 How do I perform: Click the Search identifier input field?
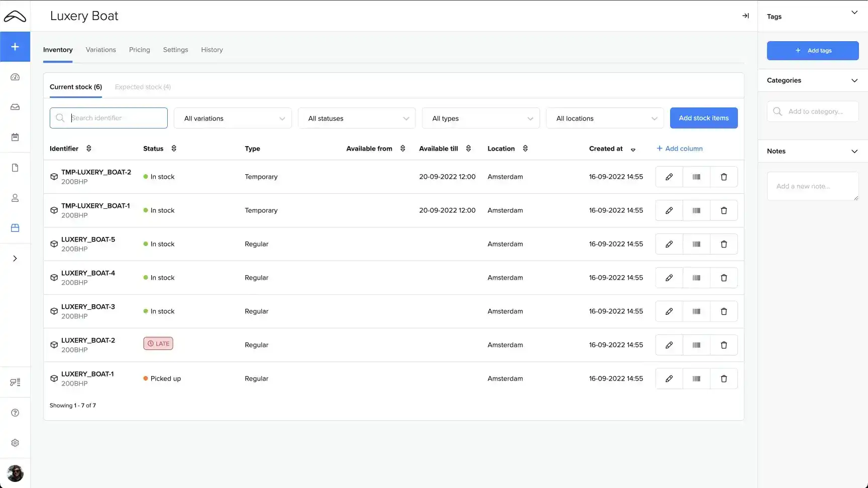tap(117, 118)
